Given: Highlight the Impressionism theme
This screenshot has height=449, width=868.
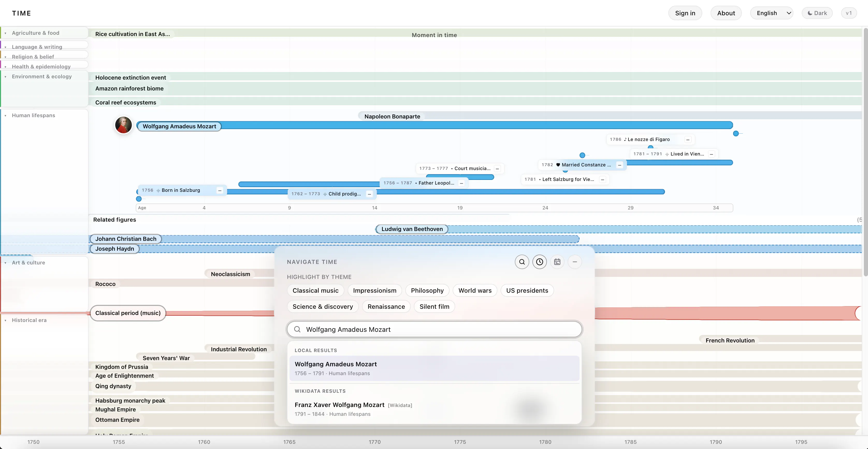Looking at the screenshot, I should click(375, 290).
